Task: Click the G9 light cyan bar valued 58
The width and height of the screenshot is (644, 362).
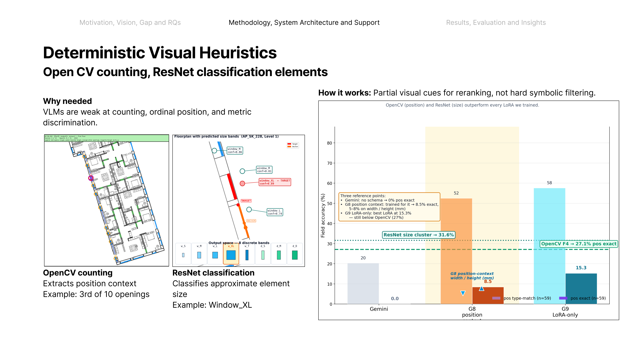Action: (x=550, y=246)
